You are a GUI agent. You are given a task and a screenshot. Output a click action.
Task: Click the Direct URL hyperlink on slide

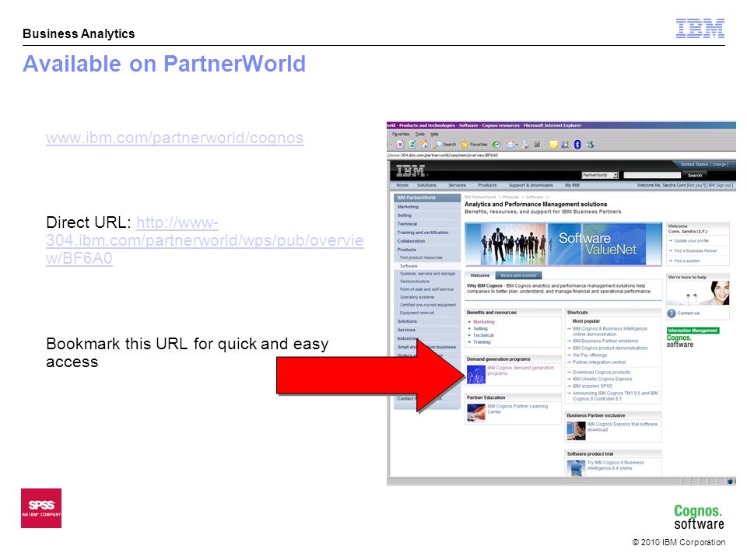click(205, 240)
